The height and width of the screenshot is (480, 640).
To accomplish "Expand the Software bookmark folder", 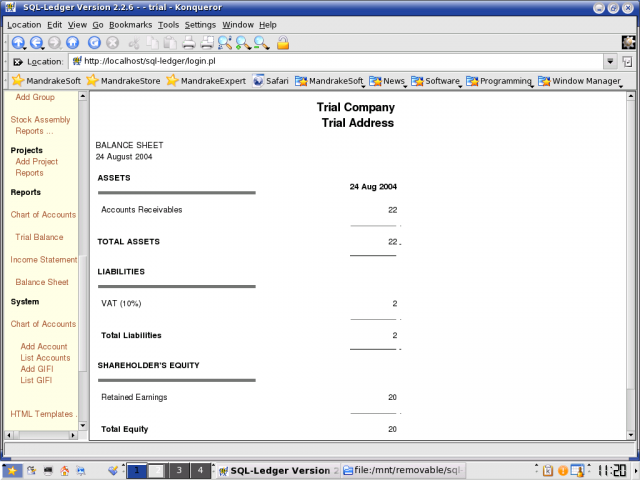I will [x=436, y=81].
